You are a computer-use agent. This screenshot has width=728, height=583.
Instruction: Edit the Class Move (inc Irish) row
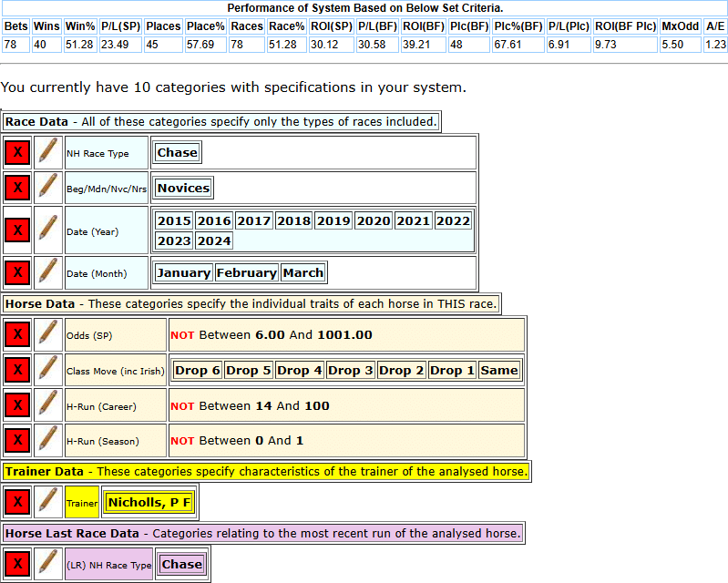point(48,370)
